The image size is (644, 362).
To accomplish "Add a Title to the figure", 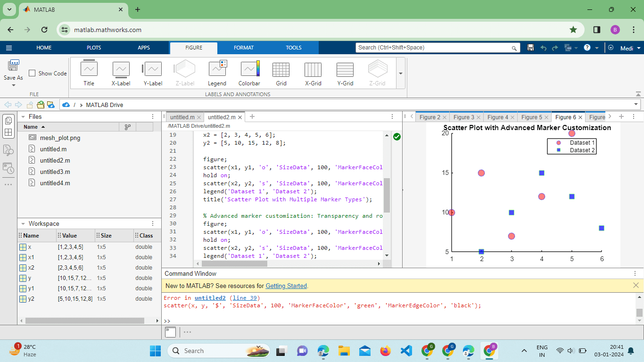I will pyautogui.click(x=89, y=73).
